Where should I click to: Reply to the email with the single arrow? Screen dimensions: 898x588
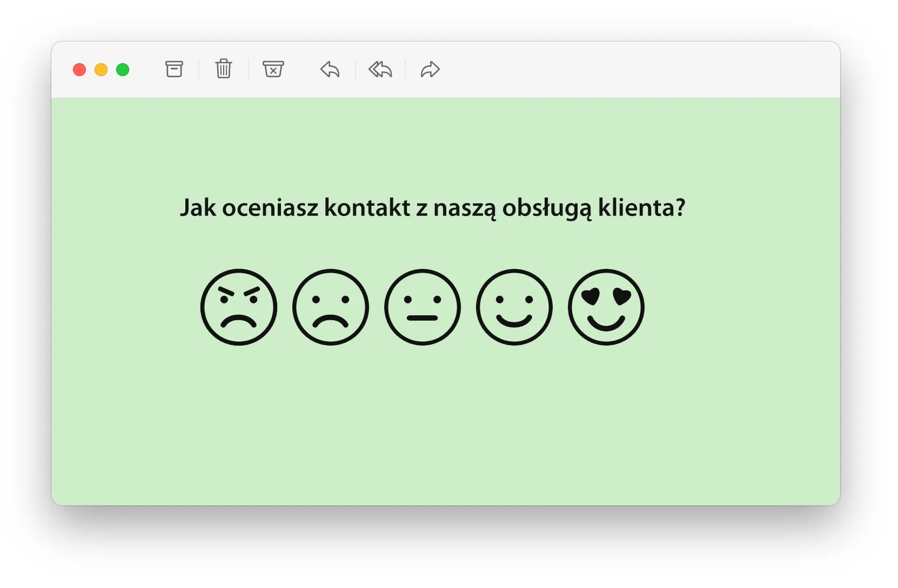point(330,69)
